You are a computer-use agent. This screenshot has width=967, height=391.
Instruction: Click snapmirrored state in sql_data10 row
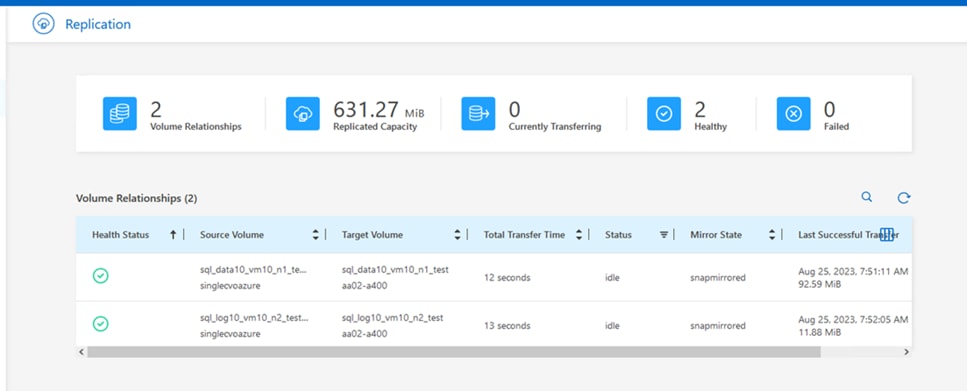(x=718, y=278)
